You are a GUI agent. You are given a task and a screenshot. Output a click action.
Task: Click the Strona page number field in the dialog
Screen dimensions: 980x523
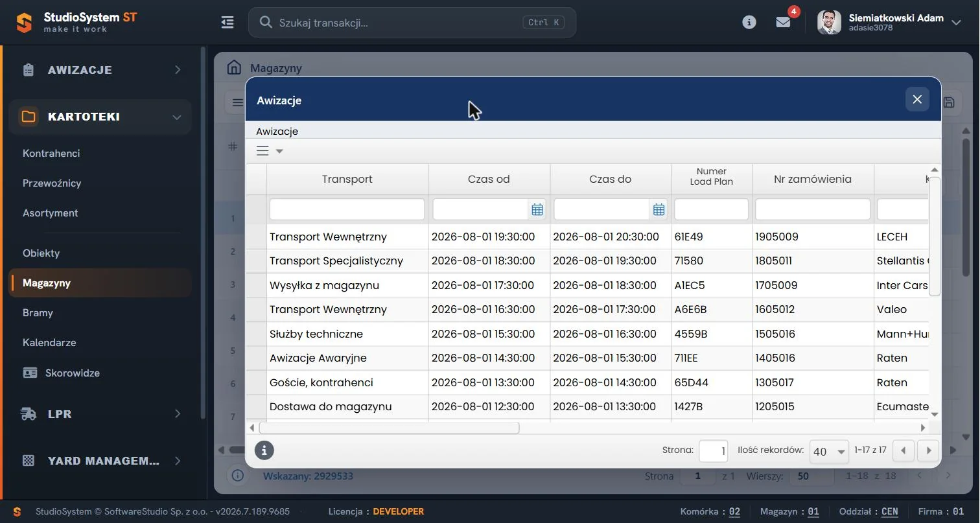[714, 451]
